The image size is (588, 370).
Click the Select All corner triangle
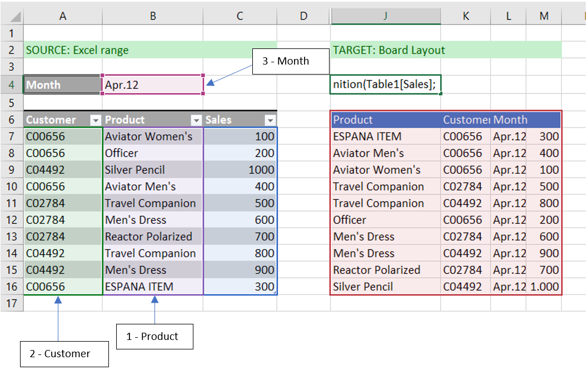(16, 17)
